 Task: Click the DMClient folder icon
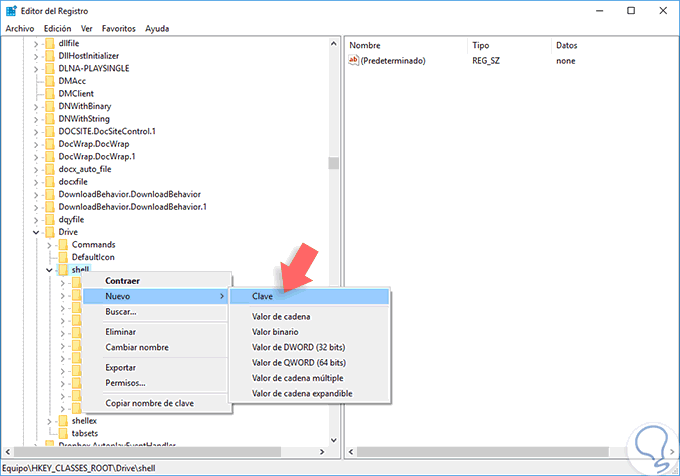point(50,94)
